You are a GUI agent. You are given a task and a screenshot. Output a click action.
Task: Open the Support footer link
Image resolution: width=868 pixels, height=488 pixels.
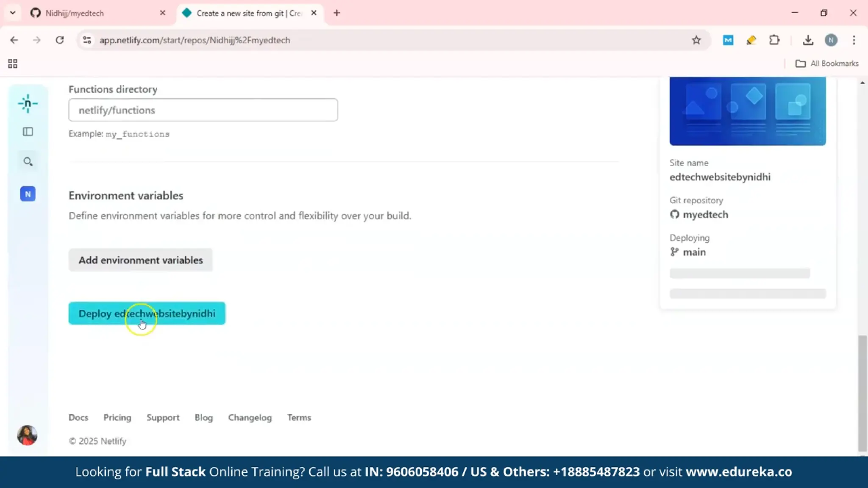click(x=163, y=417)
